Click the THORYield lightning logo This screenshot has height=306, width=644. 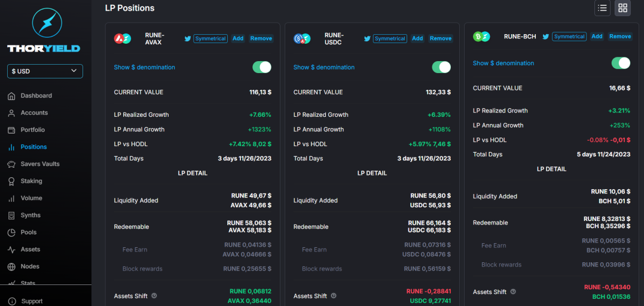(x=47, y=23)
